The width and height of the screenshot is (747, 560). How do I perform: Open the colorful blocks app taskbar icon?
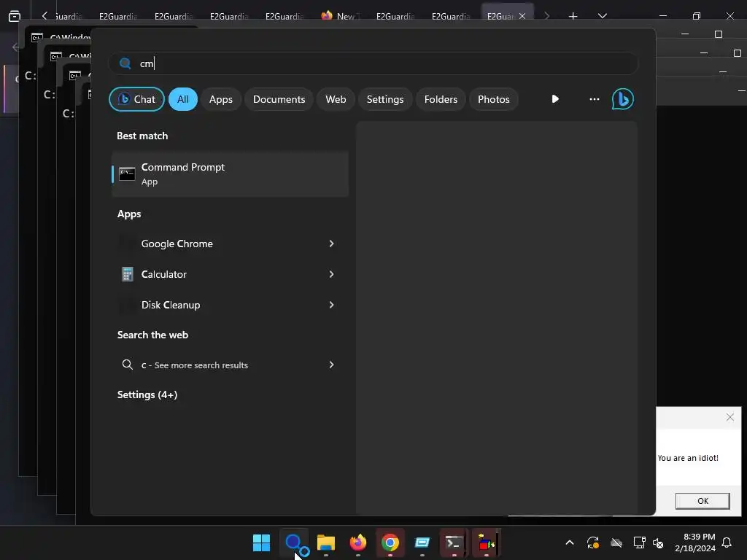click(x=487, y=542)
